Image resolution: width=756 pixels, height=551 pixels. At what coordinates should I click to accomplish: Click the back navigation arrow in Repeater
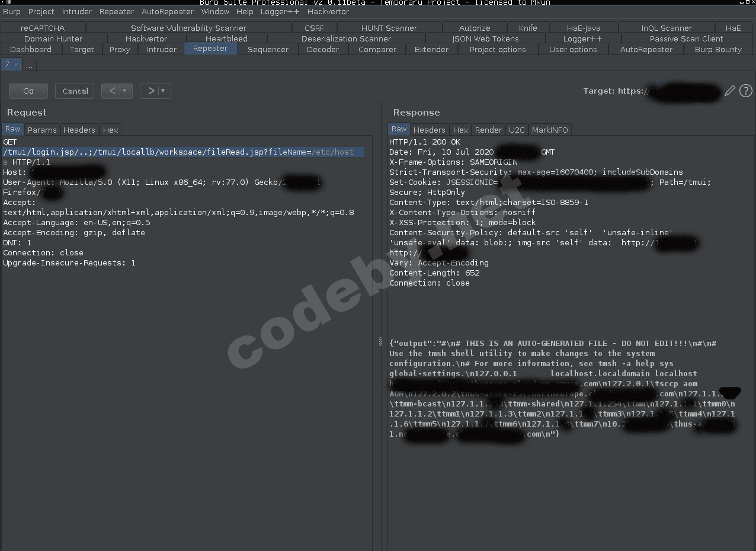113,91
